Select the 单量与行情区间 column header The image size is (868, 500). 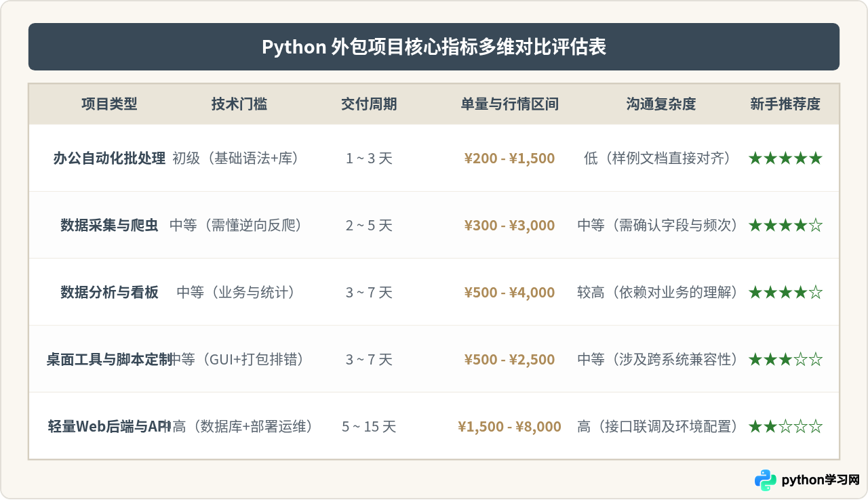tap(510, 104)
